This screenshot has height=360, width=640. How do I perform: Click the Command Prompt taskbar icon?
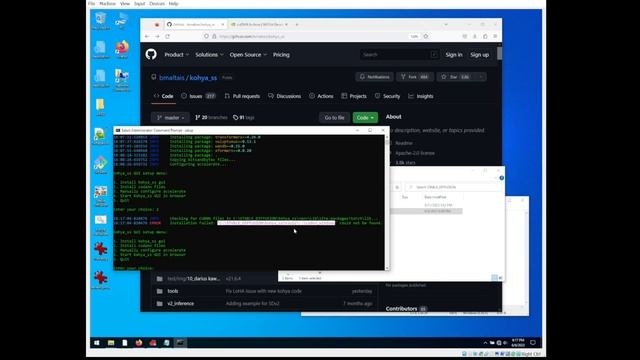(180, 343)
